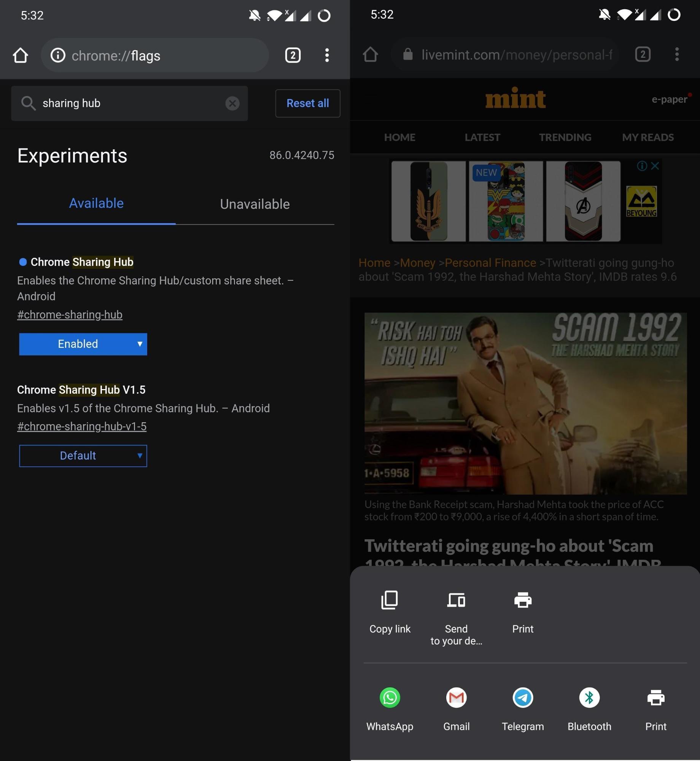Screen dimensions: 700x761
Task: Select the TRENDING navigation tab
Action: pyautogui.click(x=565, y=137)
